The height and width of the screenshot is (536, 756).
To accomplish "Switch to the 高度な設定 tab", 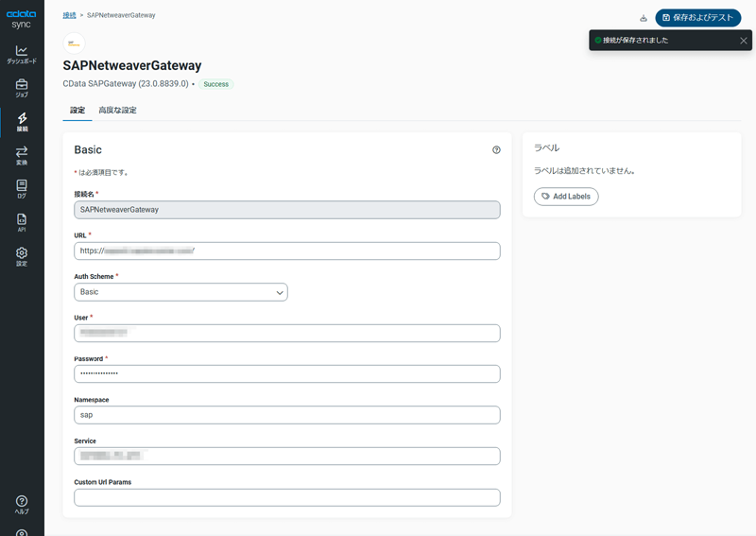I will coord(118,111).
